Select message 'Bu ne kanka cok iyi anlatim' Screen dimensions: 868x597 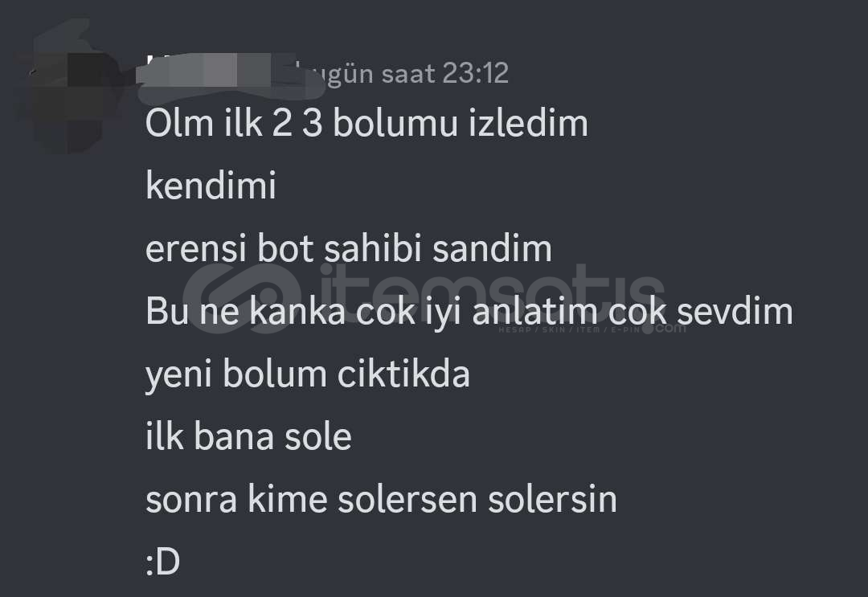pos(469,312)
